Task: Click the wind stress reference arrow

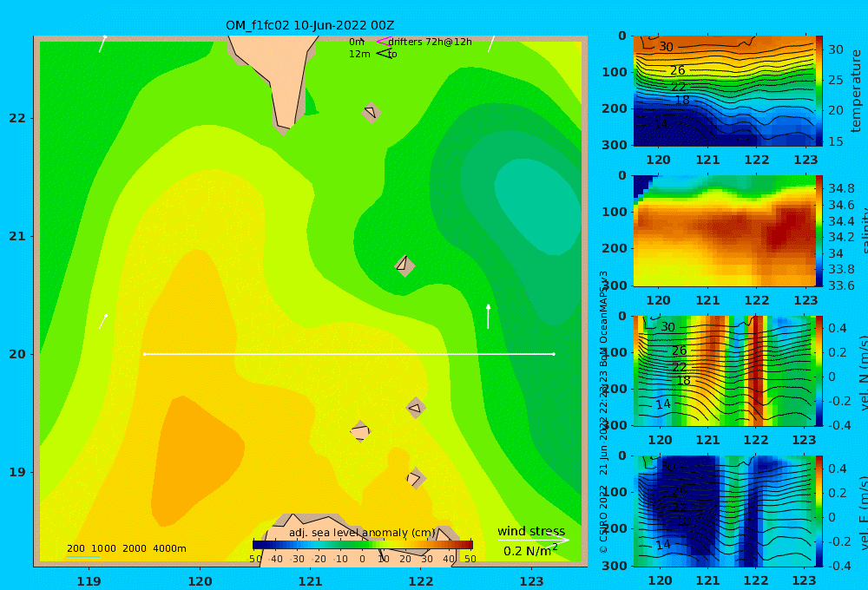Action: tap(533, 540)
